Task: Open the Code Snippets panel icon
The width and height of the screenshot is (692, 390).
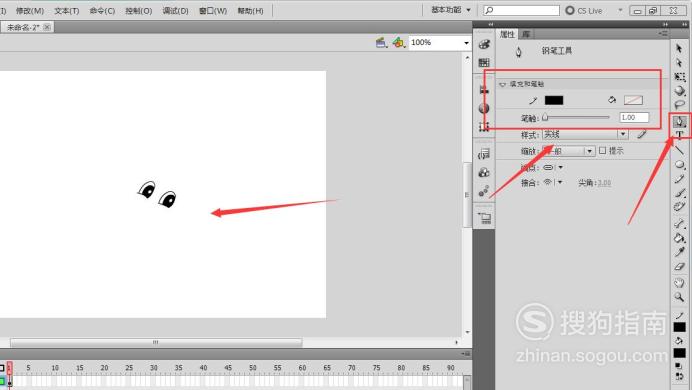Action: tap(484, 154)
